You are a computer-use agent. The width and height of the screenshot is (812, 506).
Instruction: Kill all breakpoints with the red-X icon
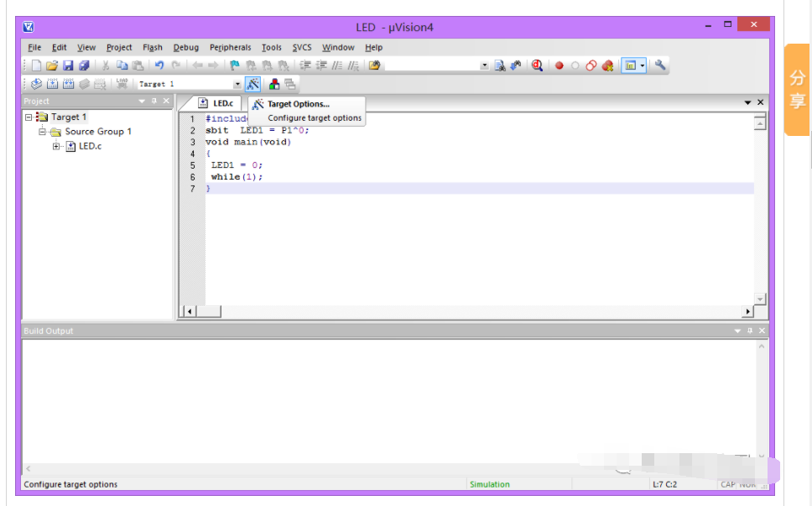pos(607,65)
